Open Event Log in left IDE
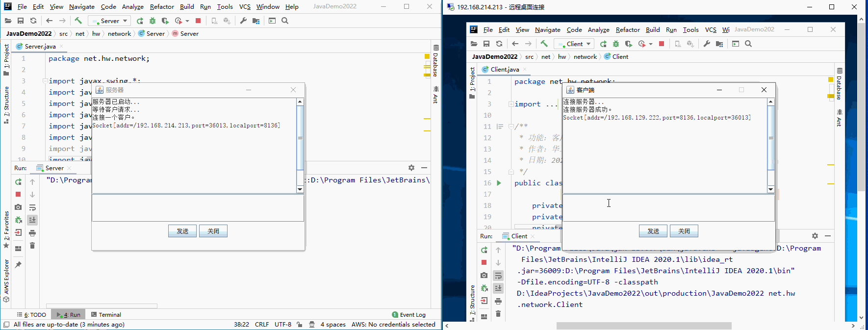 click(409, 315)
